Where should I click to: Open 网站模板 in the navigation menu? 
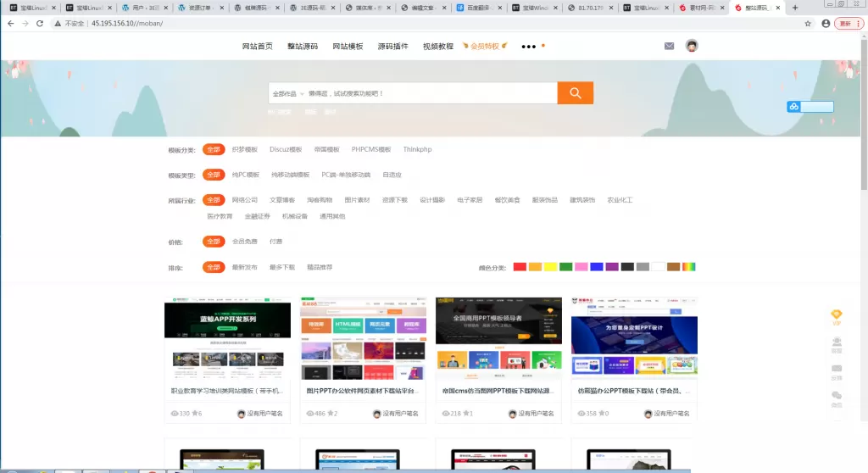[348, 47]
